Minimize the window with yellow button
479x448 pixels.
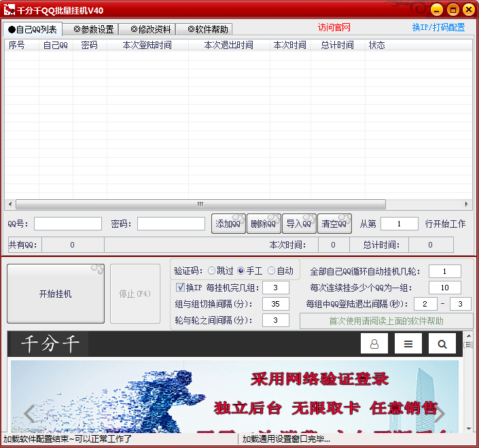(x=437, y=10)
